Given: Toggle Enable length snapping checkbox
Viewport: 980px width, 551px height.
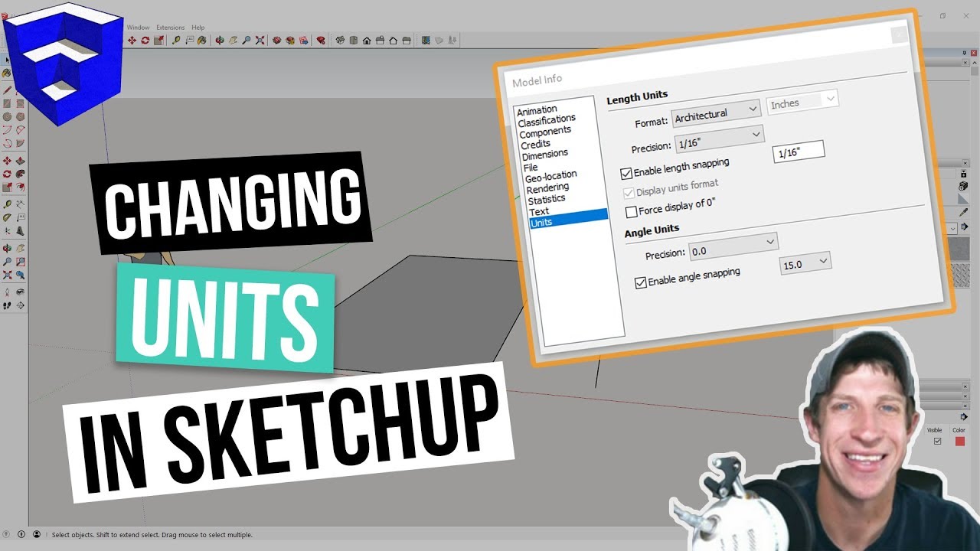Looking at the screenshot, I should click(x=626, y=174).
